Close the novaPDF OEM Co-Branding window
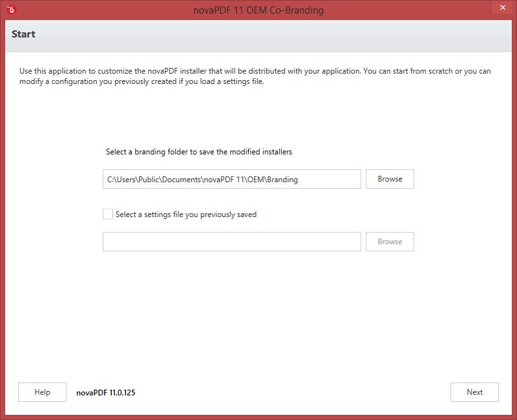The image size is (517, 420). [x=503, y=7]
